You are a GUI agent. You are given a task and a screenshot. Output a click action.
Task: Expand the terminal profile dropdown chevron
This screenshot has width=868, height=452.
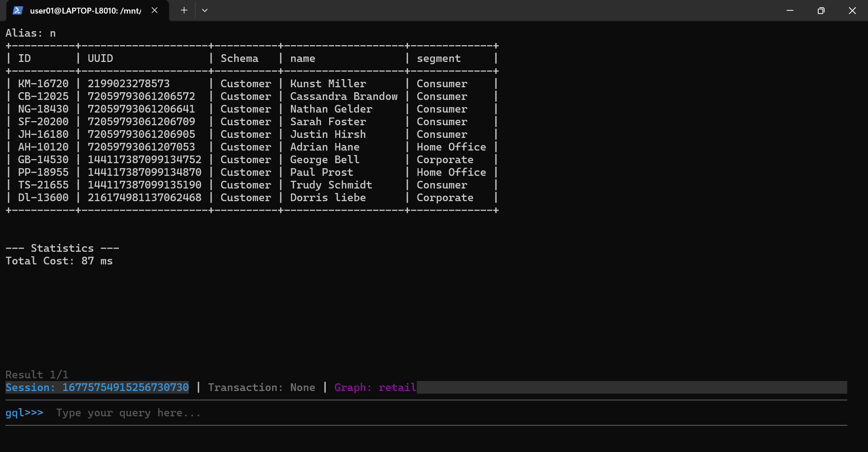[205, 10]
